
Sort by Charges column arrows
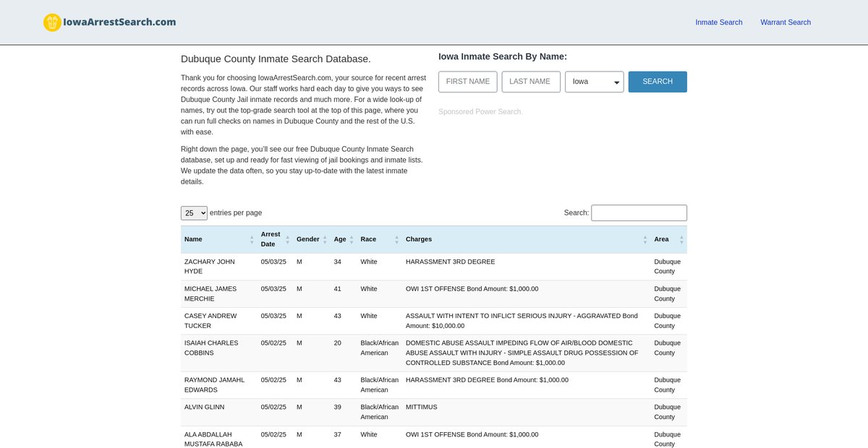(x=645, y=239)
